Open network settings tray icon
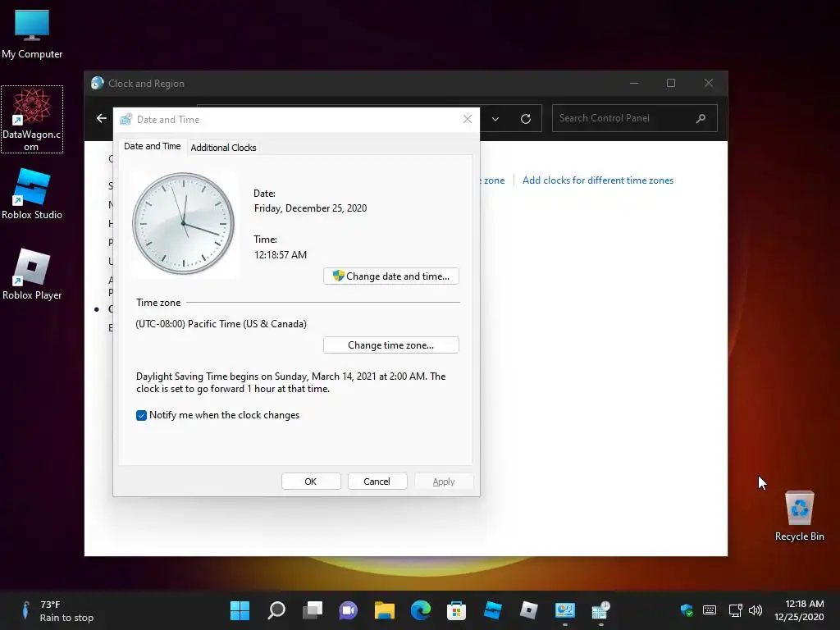 pos(735,610)
